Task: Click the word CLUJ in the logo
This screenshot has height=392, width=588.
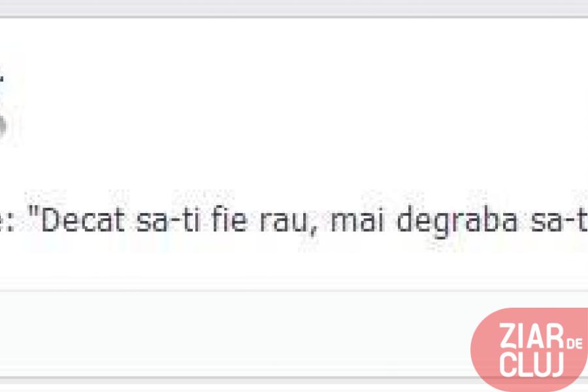Action: pos(531,364)
